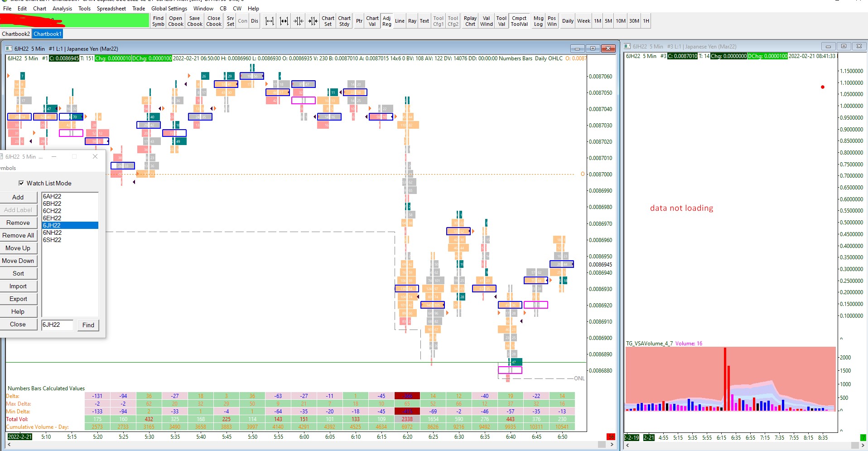Click the Move Up button

click(x=18, y=248)
